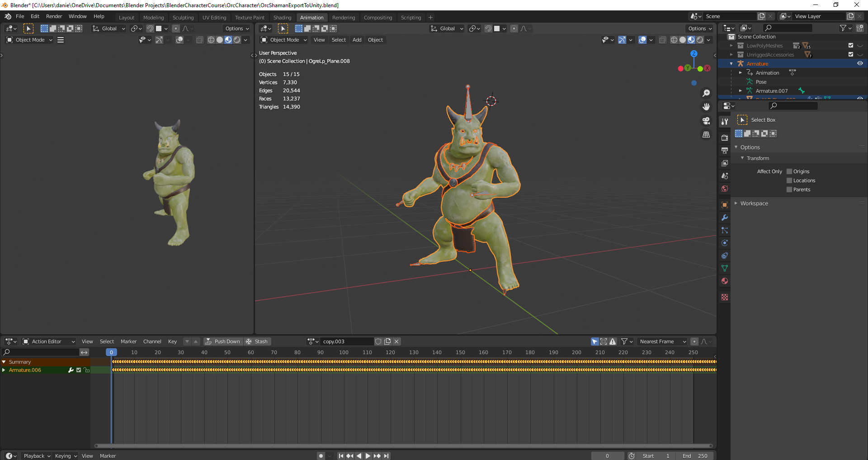Click the Push Down button
The image size is (868, 460).
pyautogui.click(x=222, y=341)
